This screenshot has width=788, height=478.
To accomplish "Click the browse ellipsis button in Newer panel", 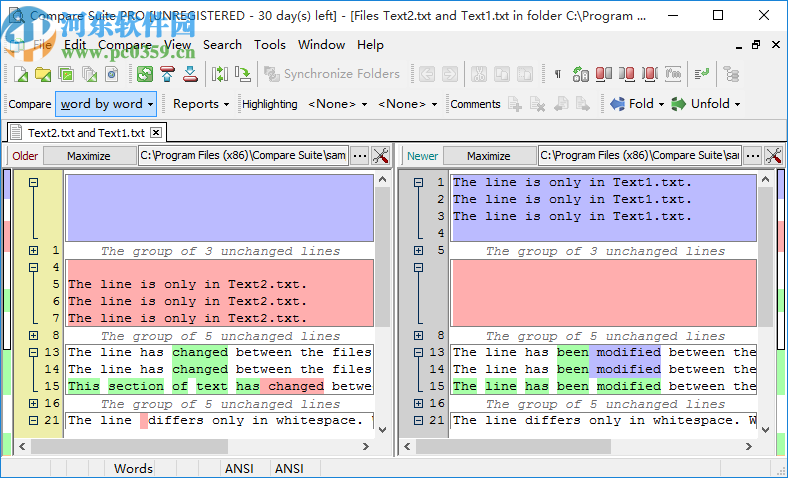I will point(752,155).
